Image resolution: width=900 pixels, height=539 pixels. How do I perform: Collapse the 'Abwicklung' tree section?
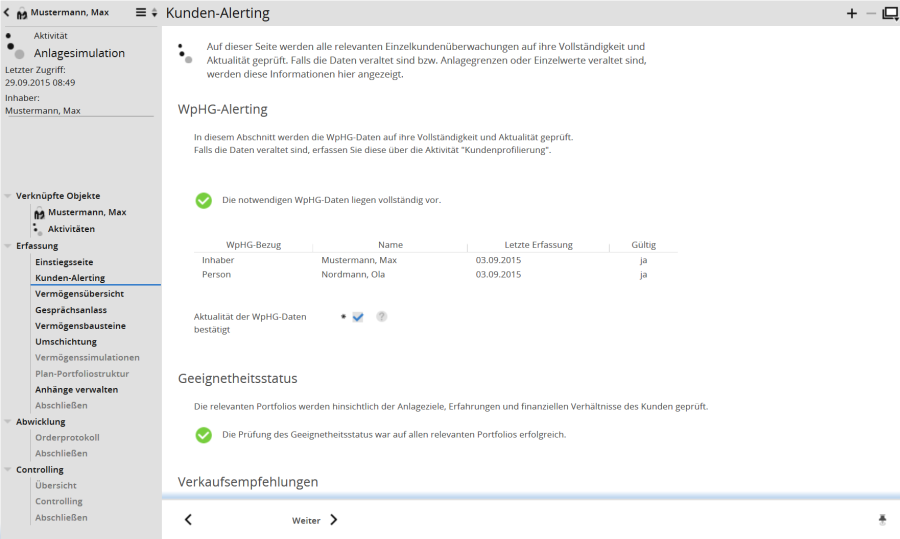click(x=8, y=422)
